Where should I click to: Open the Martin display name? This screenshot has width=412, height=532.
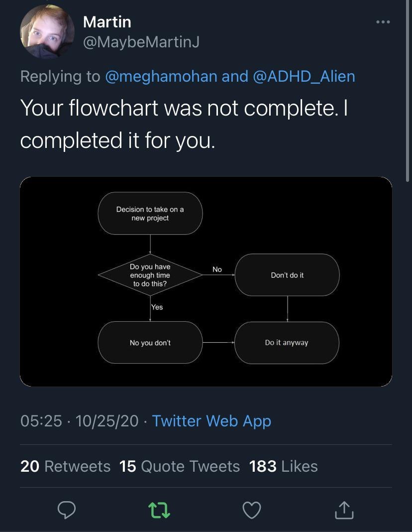107,22
